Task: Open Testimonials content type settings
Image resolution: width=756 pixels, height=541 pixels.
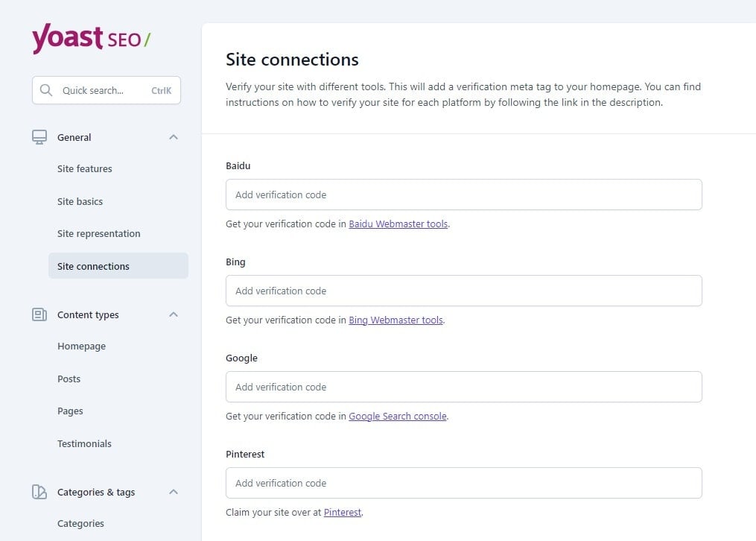Action: coord(84,443)
